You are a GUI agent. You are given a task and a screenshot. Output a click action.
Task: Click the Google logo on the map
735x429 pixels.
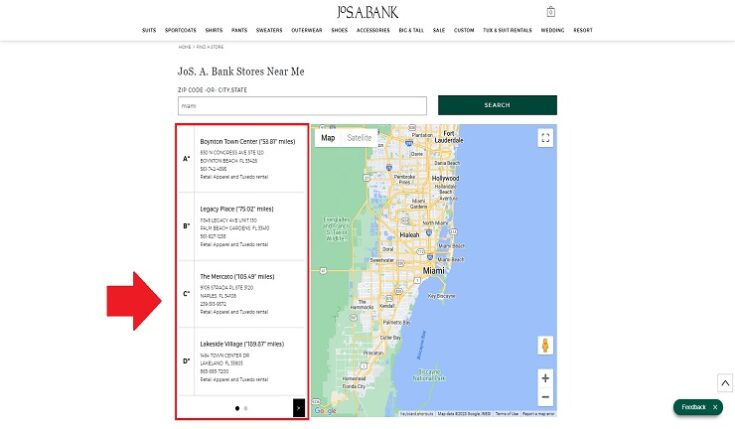325,411
